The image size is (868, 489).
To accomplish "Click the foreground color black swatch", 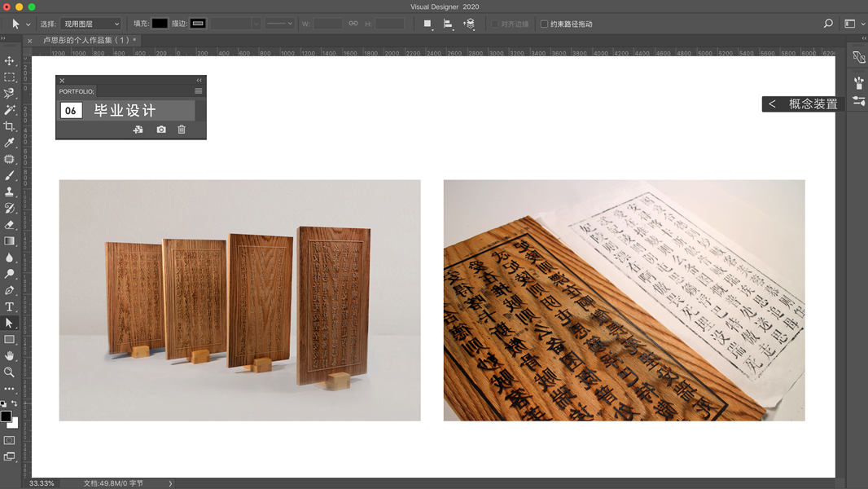I will [6, 416].
